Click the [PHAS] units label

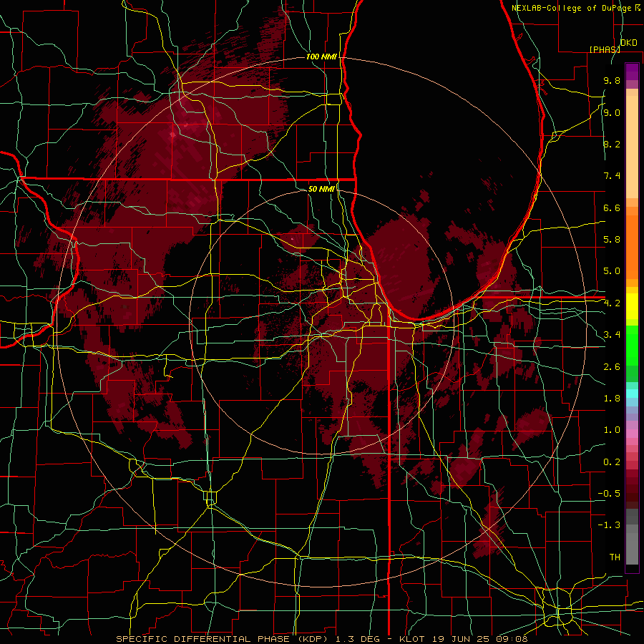tap(605, 49)
